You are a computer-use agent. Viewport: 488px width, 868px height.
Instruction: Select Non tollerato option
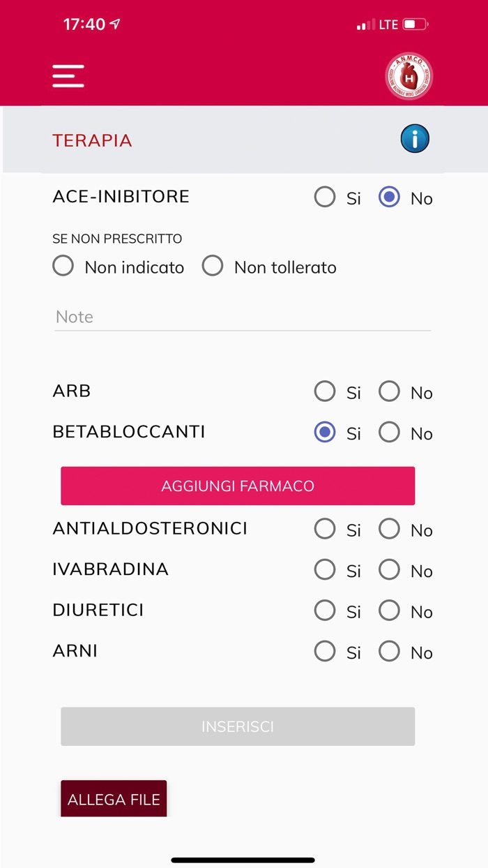pos(213,266)
